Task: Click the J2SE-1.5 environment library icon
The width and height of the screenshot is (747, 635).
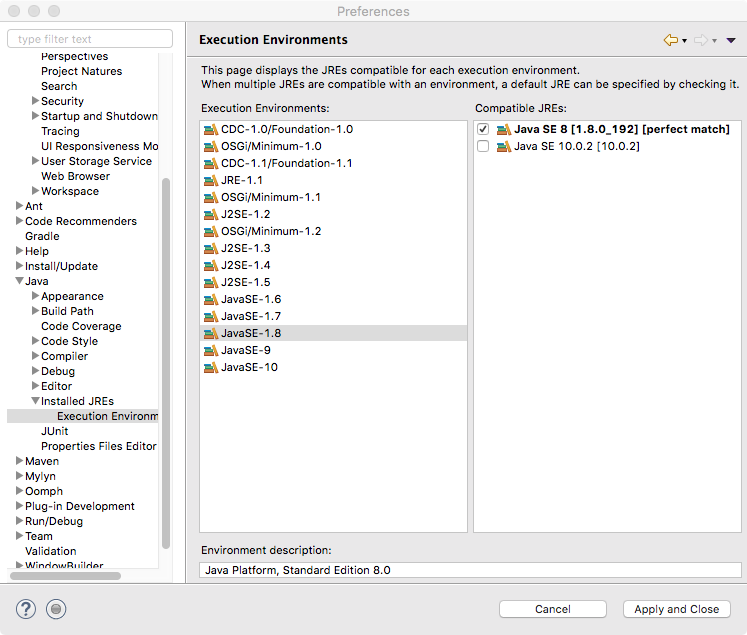Action: 210,283
